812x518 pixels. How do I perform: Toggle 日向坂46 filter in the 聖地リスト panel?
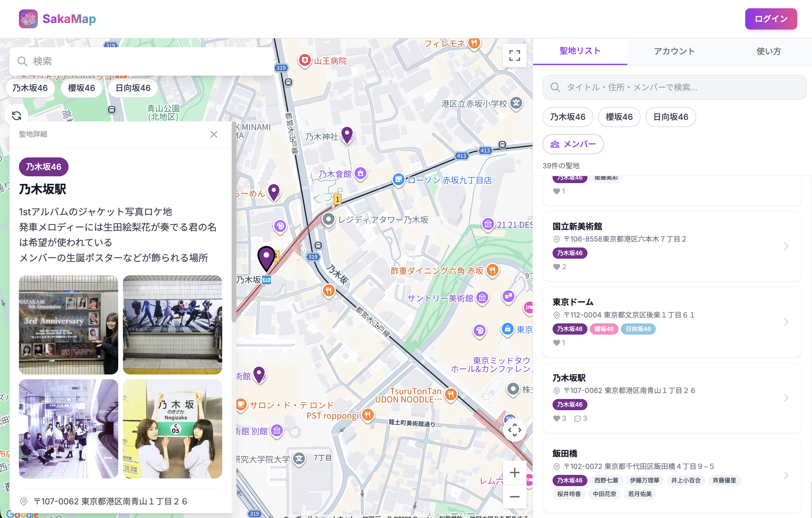pos(670,117)
